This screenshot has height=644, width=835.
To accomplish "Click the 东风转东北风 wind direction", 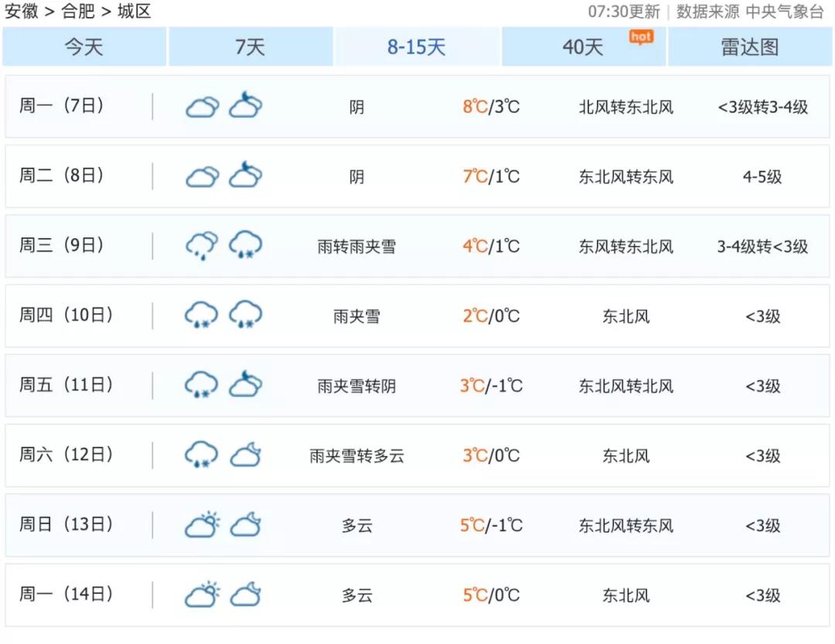I will point(626,247).
